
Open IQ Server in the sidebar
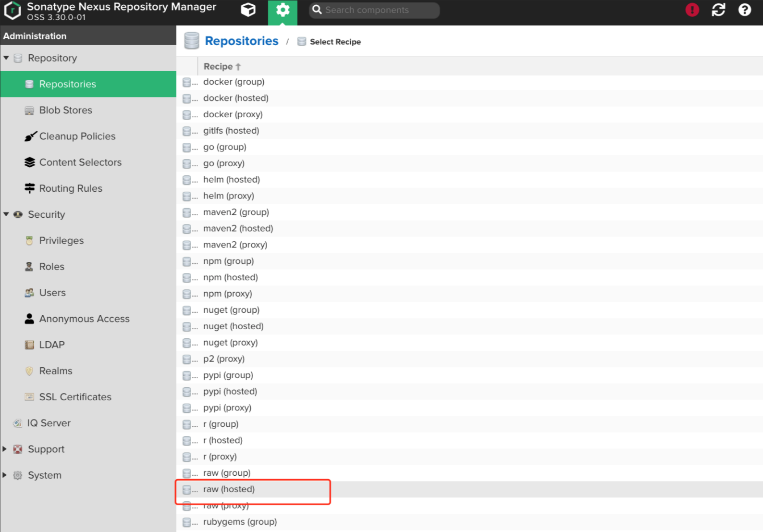[x=88, y=423]
